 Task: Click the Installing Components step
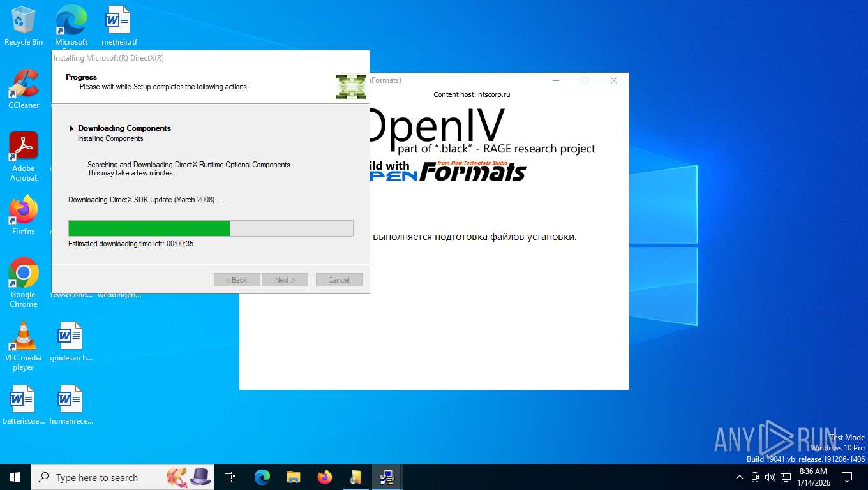click(x=110, y=138)
